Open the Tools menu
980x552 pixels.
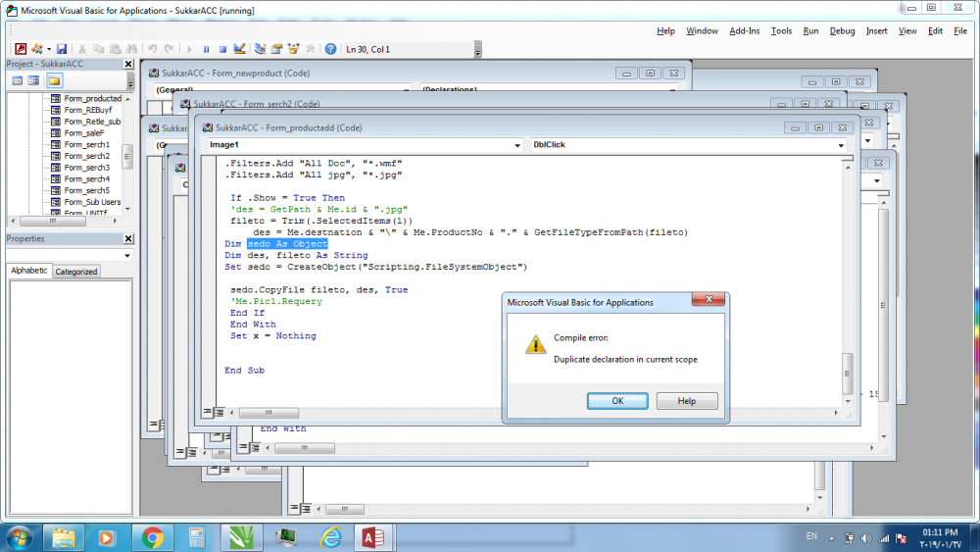781,30
